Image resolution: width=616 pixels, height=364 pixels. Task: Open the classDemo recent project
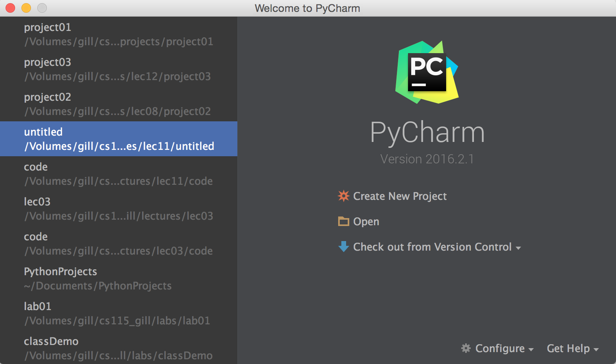[119, 348]
